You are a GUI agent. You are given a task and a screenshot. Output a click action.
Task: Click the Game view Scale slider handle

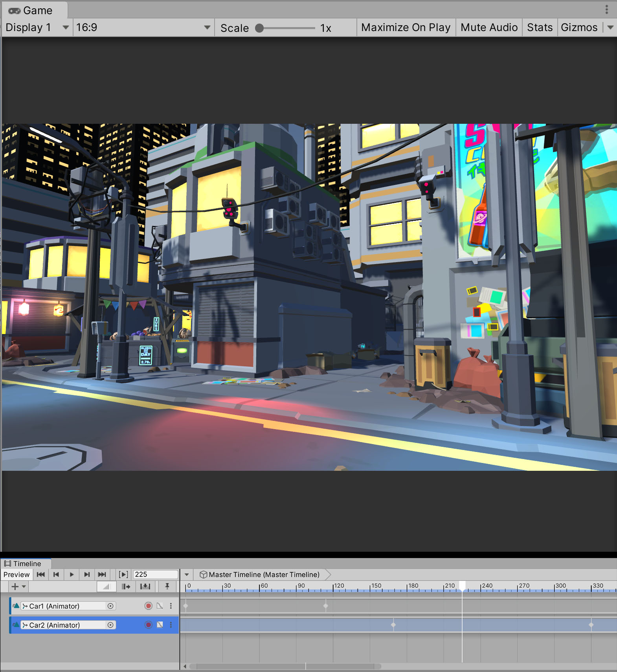coord(259,28)
